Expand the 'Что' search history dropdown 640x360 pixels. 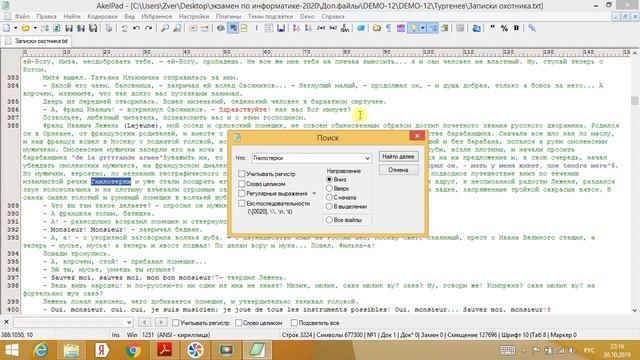pyautogui.click(x=367, y=158)
